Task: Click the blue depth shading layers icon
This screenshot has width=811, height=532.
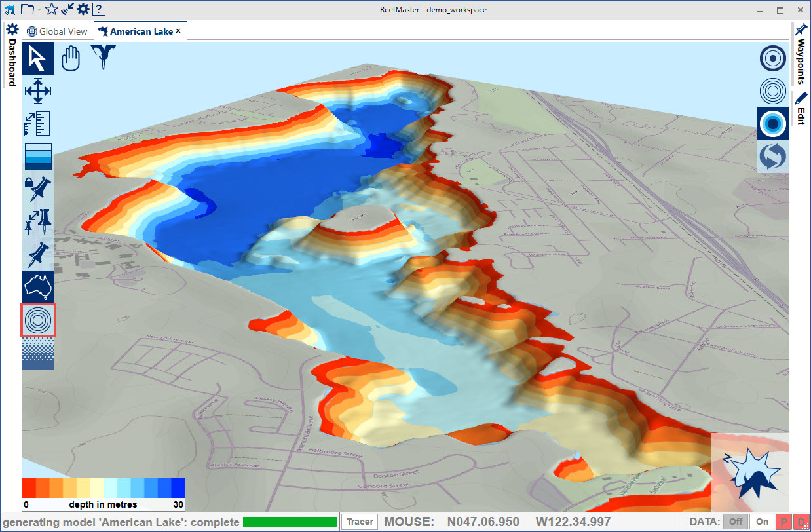Action: pos(38,157)
